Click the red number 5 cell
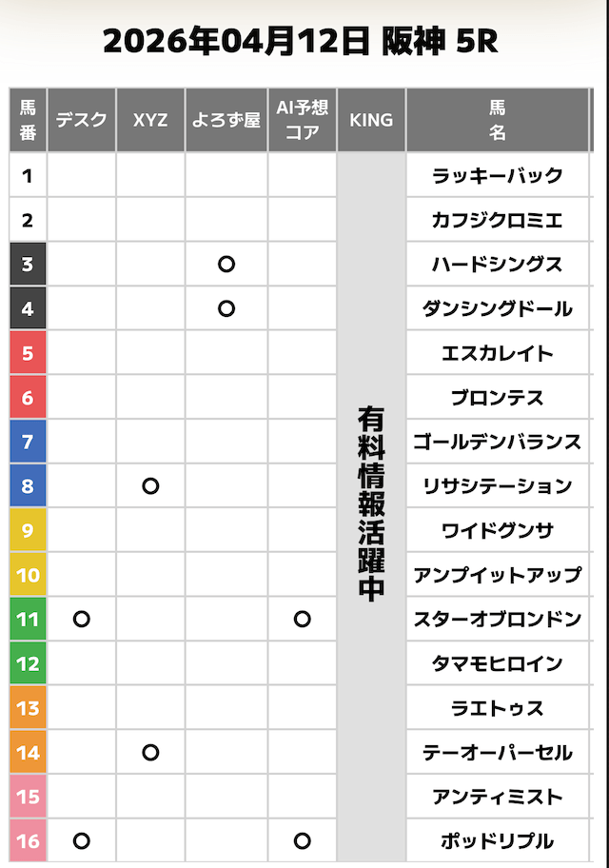The height and width of the screenshot is (868, 609). [28, 353]
